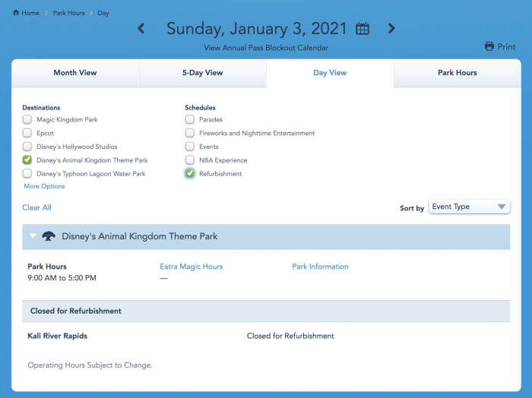Click the Day breadcrumb item
This screenshot has width=532, height=398.
tap(103, 13)
